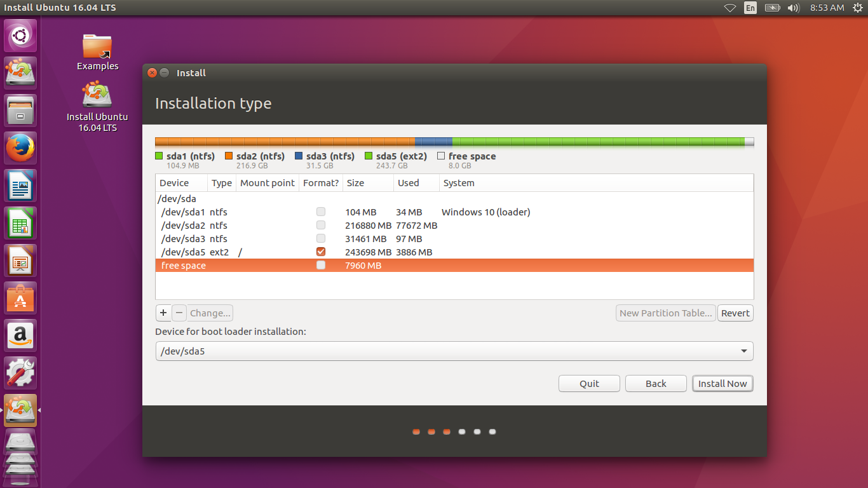Open Ubuntu Software from the launcher
The width and height of the screenshot is (868, 488).
coord(20,298)
